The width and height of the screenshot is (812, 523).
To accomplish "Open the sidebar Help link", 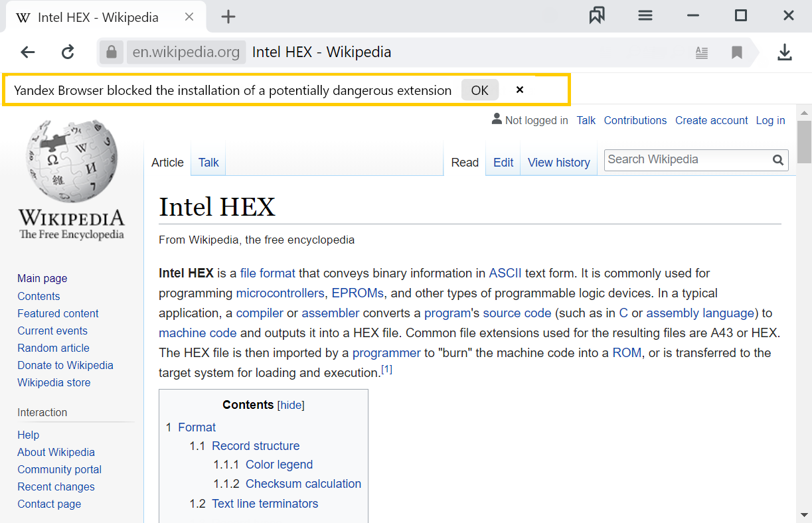I will pyautogui.click(x=29, y=435).
